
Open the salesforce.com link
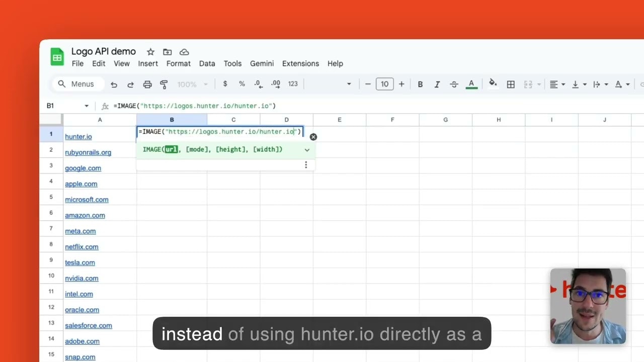(89, 325)
